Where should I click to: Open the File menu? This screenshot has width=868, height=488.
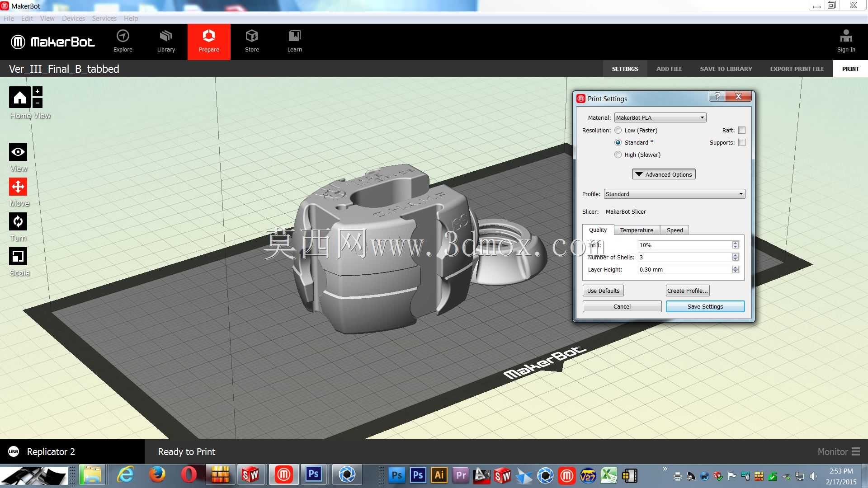click(x=9, y=19)
